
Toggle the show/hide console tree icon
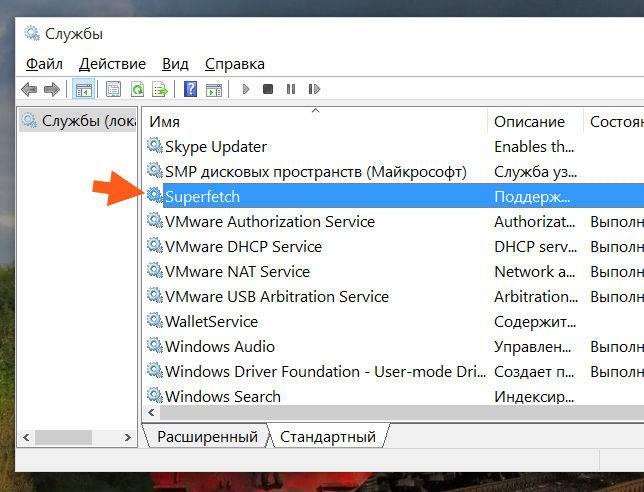[x=84, y=89]
